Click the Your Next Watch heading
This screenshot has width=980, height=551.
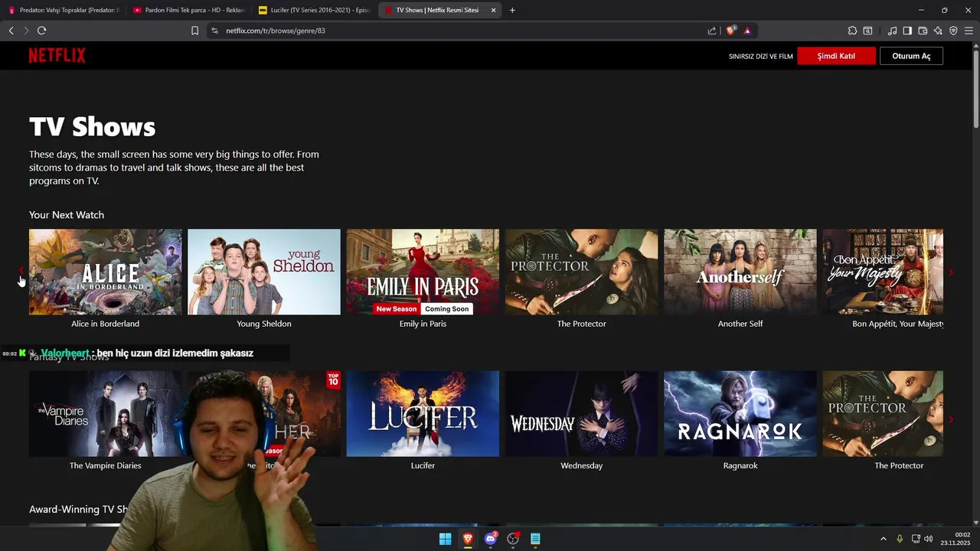(67, 215)
